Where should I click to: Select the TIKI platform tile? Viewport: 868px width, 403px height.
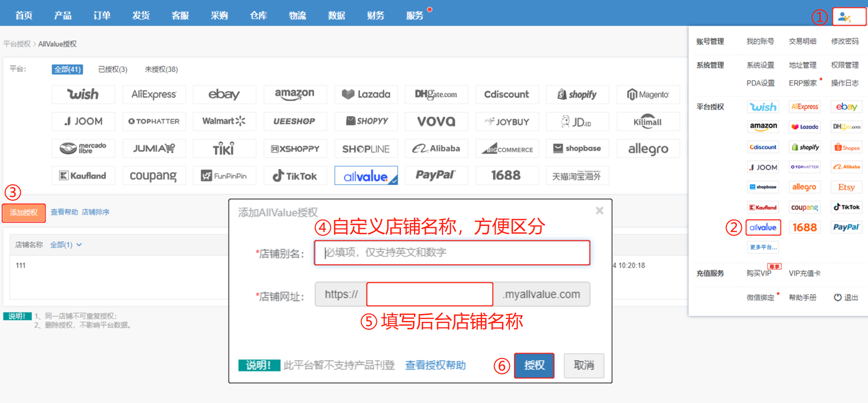(225, 148)
